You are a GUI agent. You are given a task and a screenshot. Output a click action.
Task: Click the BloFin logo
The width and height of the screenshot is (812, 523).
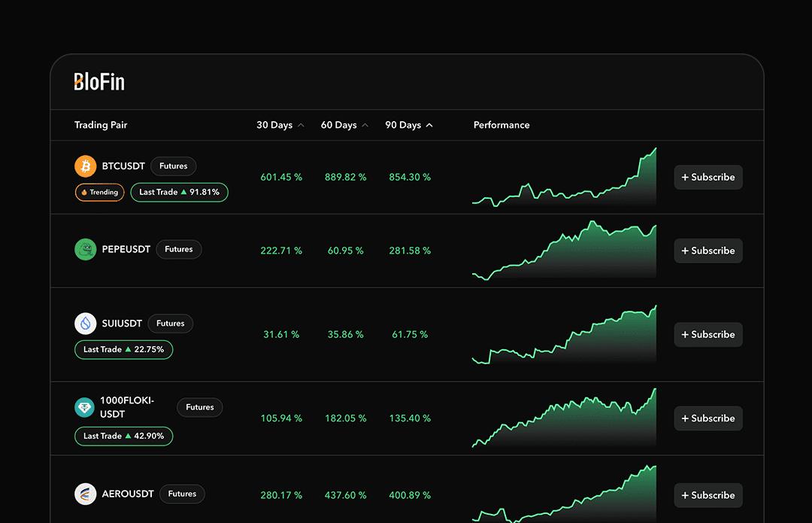pos(98,82)
